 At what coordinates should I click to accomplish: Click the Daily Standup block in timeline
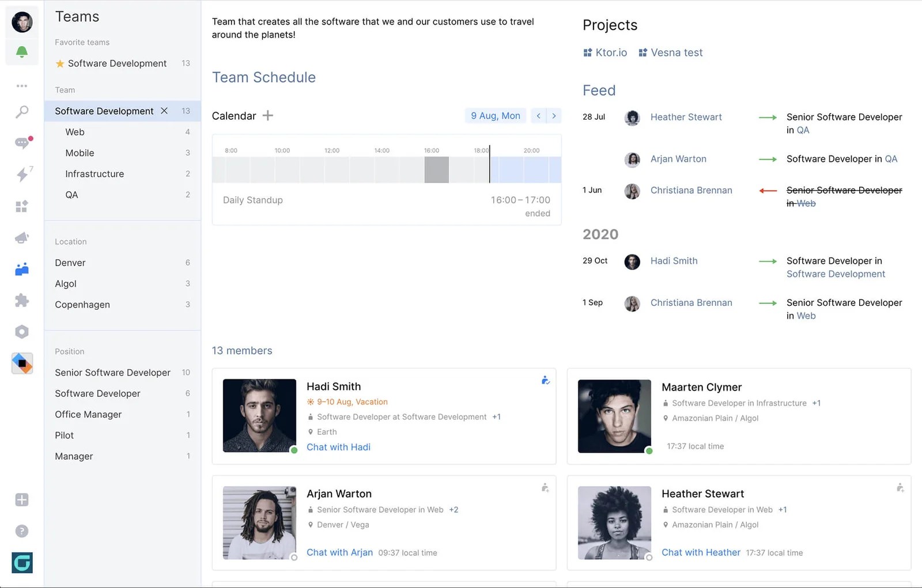[x=437, y=170]
